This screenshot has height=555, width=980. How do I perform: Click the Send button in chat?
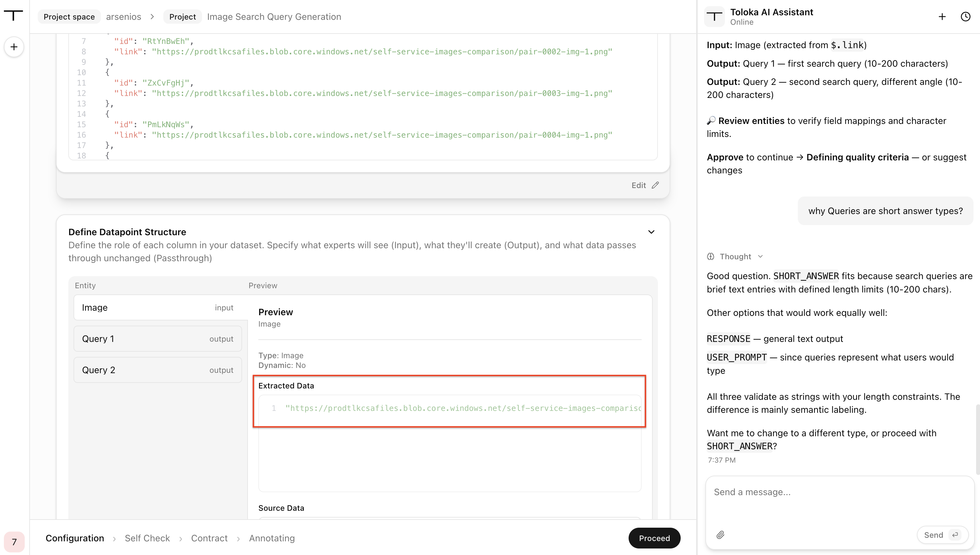(942, 535)
